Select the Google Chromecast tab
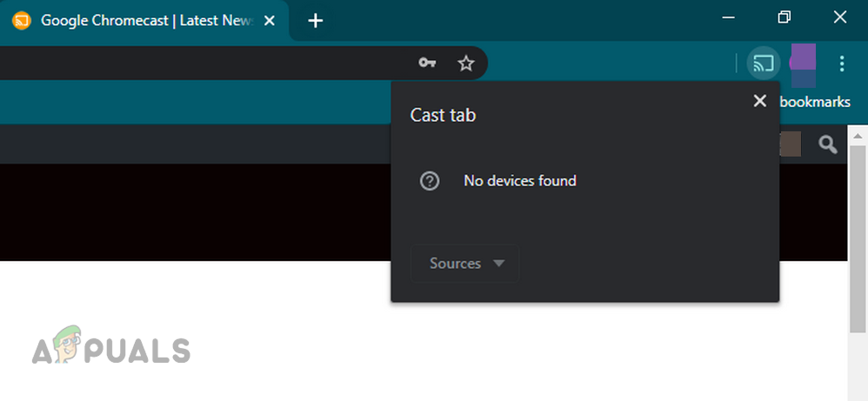The image size is (868, 401). coord(144,21)
